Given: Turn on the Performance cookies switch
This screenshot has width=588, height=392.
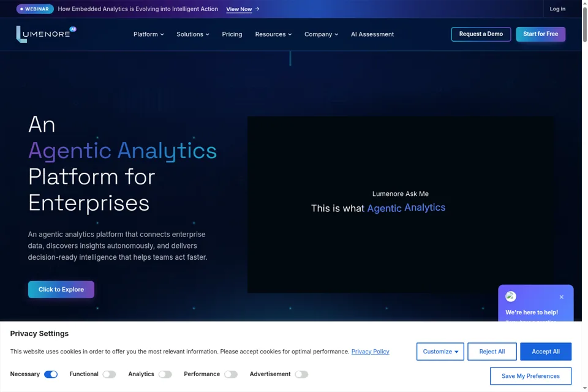Looking at the screenshot, I should click(231, 374).
